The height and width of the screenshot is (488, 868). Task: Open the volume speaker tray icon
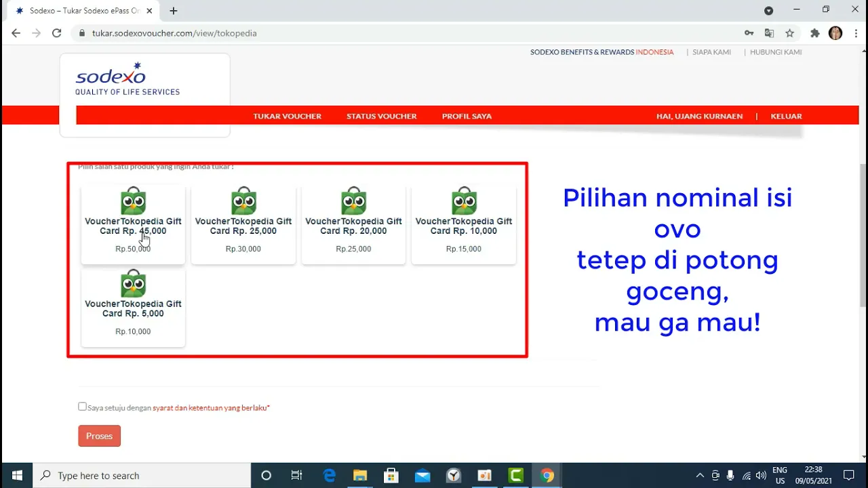point(761,475)
